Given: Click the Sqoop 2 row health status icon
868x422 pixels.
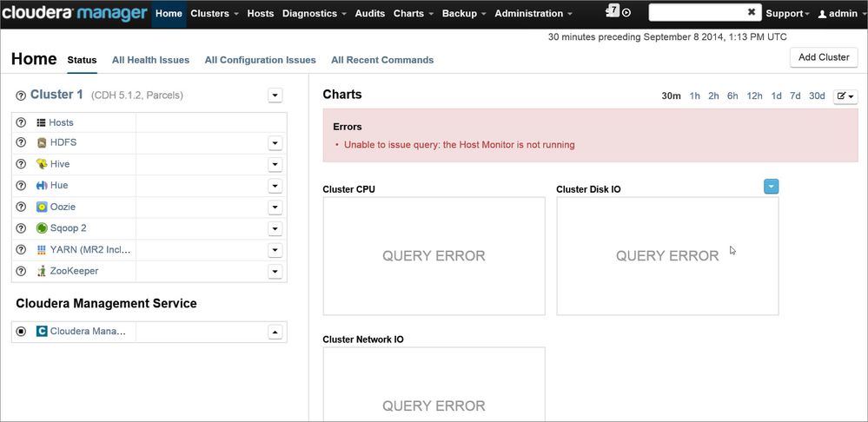Looking at the screenshot, I should pos(21,227).
